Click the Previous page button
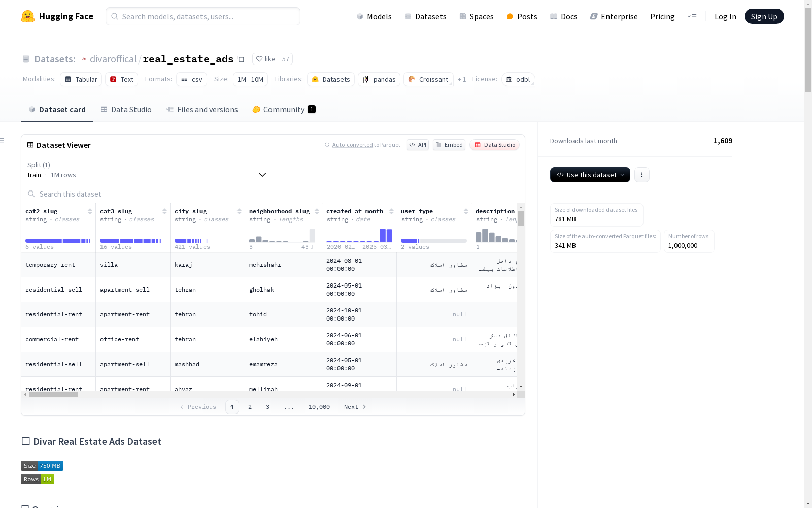Screen dimensions: 812x508 click(198, 407)
